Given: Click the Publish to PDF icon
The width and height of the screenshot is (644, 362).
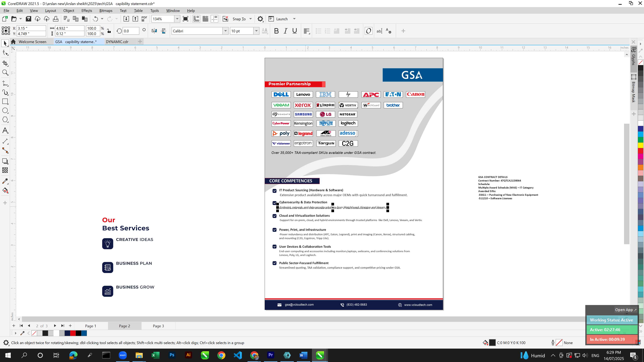Looking at the screenshot, I should [144, 19].
